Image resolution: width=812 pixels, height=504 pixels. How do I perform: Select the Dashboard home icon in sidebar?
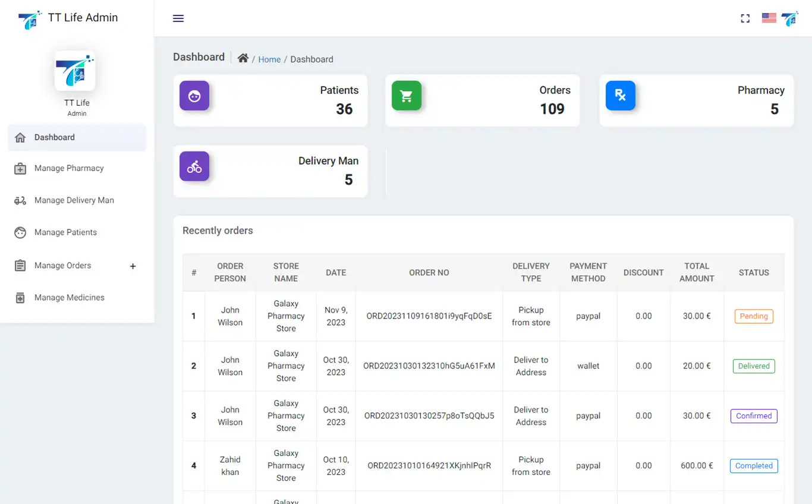pos(20,136)
